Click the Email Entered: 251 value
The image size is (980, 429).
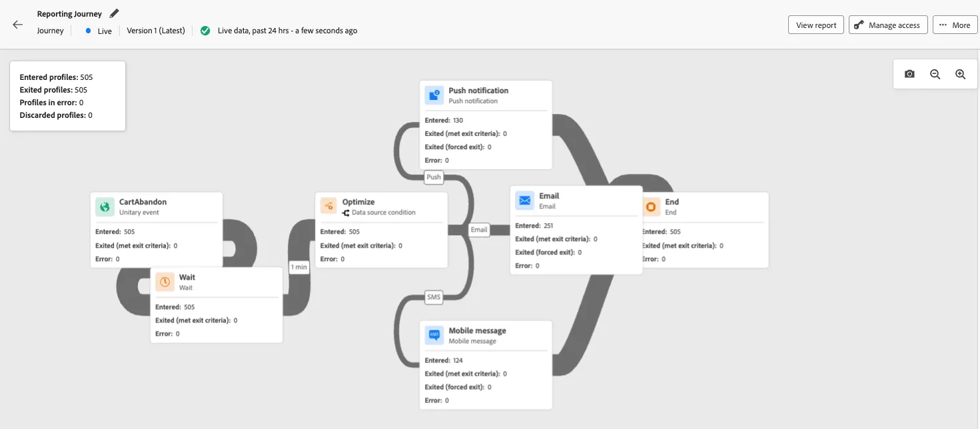(534, 226)
